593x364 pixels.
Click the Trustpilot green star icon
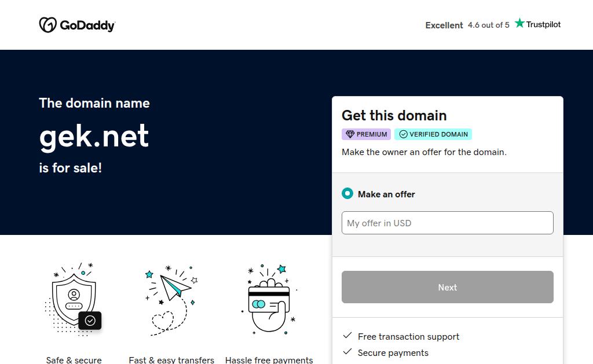click(x=519, y=23)
